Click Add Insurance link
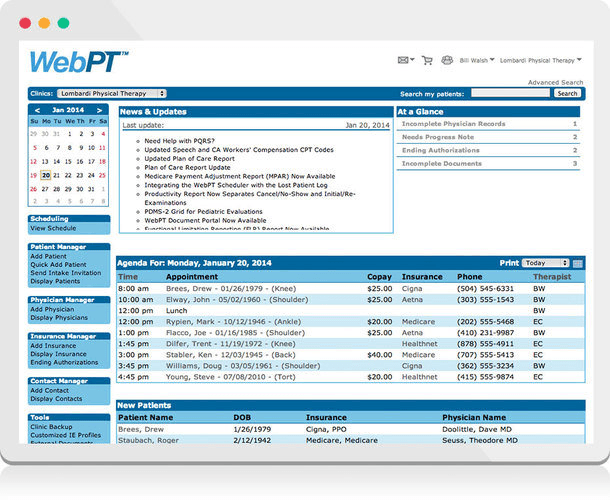This screenshot has height=500, width=610. point(53,346)
